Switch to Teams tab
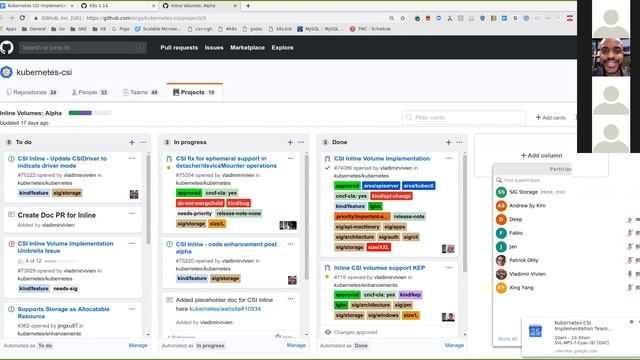The height and width of the screenshot is (360, 640). (x=141, y=92)
